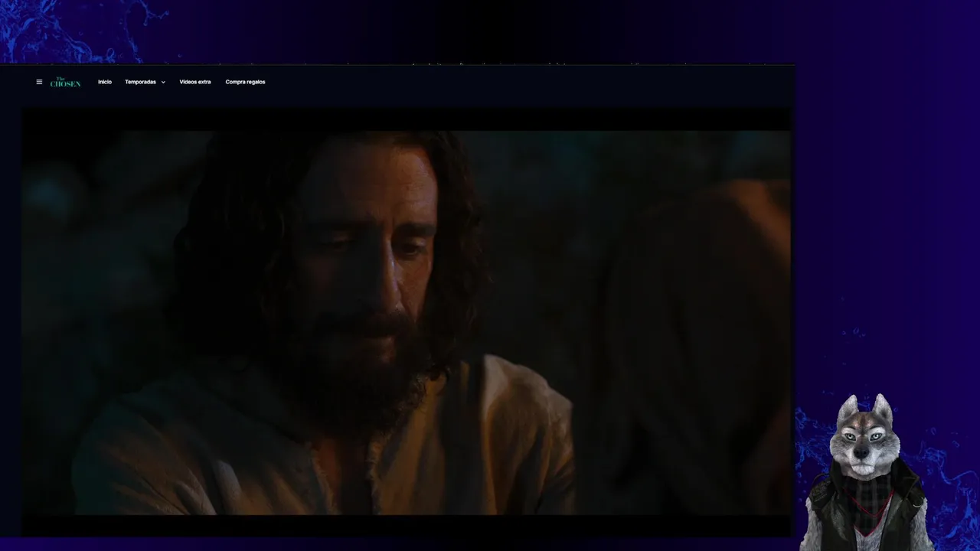The width and height of the screenshot is (980, 551).
Task: Click the video player area
Action: pyautogui.click(x=406, y=322)
